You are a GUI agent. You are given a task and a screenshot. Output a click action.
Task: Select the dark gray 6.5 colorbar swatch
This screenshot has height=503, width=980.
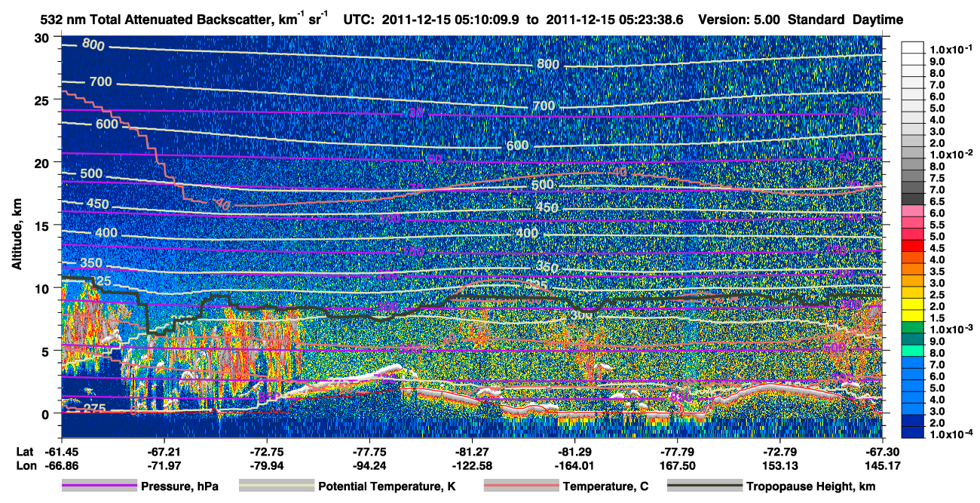(912, 201)
